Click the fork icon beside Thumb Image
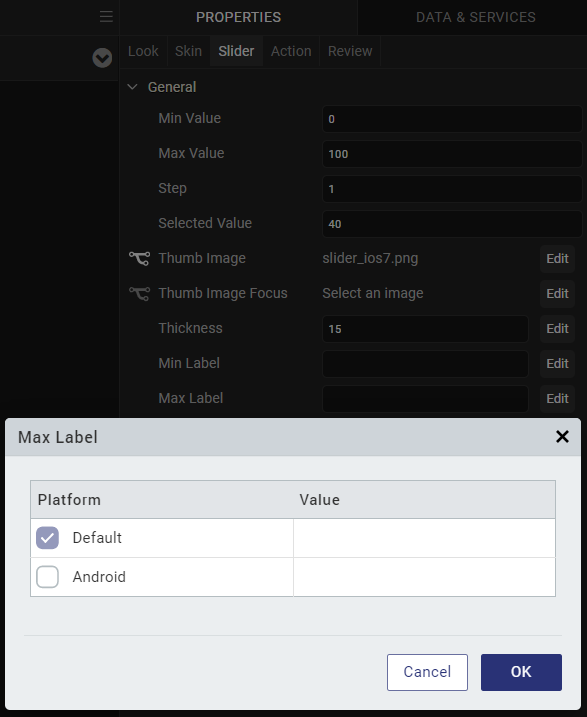Image resolution: width=587 pixels, height=717 pixels. pos(139,258)
